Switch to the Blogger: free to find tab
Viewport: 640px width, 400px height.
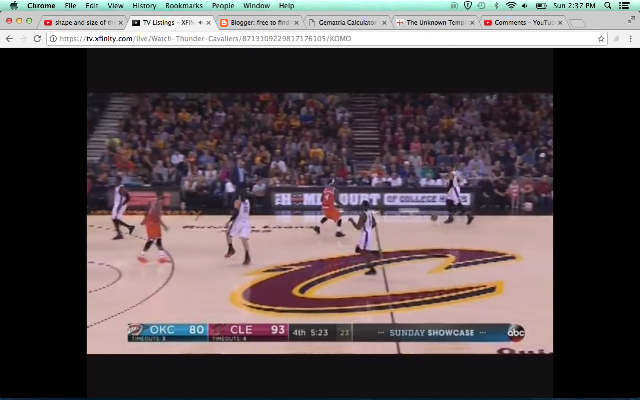(x=257, y=23)
